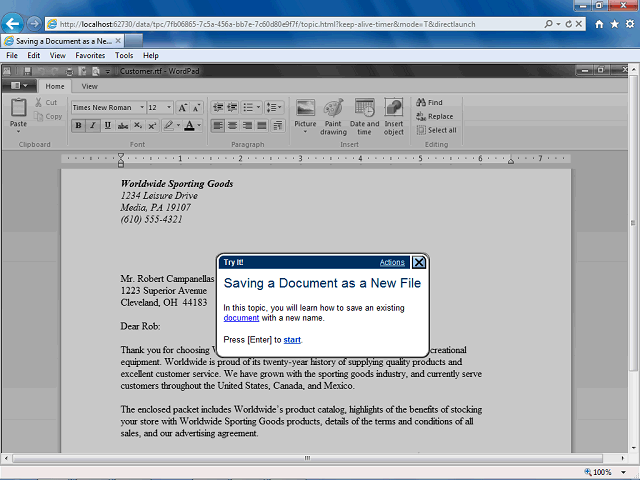Click the Paste clipboard icon
The image size is (640, 480).
pyautogui.click(x=18, y=107)
